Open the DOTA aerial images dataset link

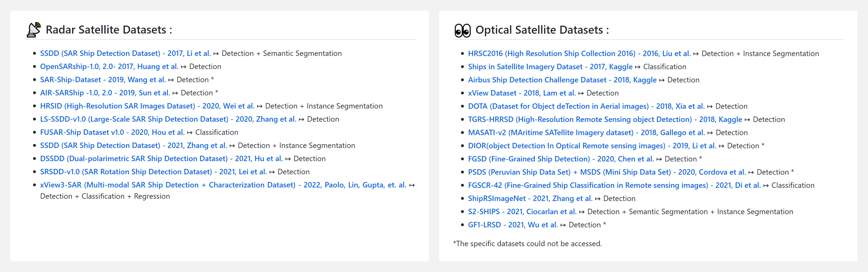(x=586, y=106)
